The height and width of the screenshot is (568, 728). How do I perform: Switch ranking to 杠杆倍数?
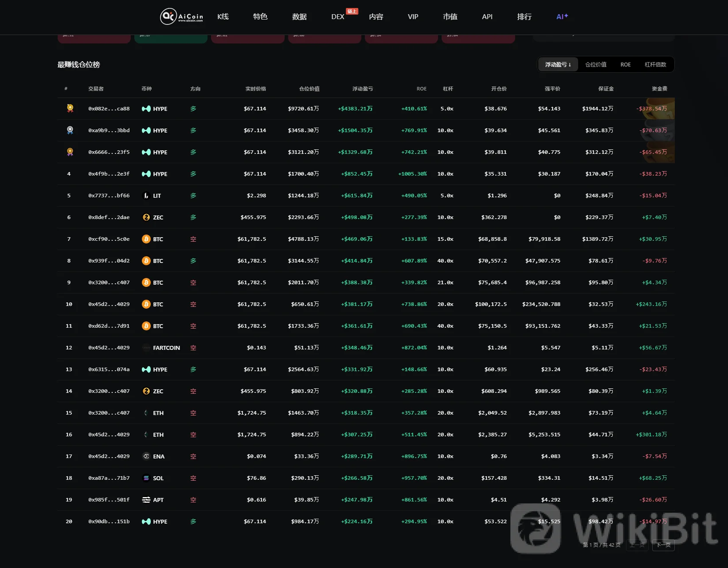[655, 65]
